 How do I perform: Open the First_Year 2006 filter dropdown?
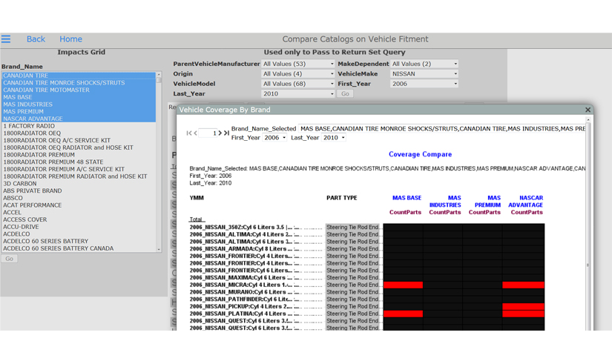tap(424, 84)
